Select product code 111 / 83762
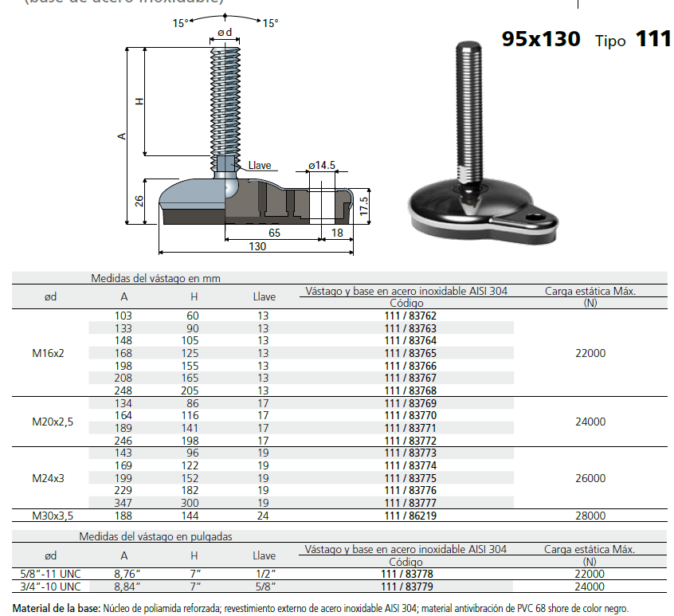 [410, 316]
